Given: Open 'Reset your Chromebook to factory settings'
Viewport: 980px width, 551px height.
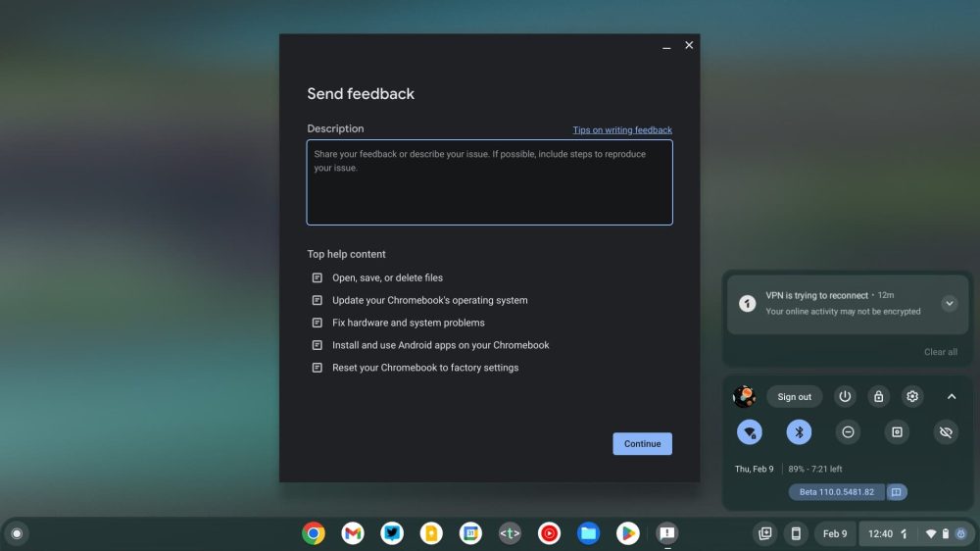Looking at the screenshot, I should [x=424, y=368].
